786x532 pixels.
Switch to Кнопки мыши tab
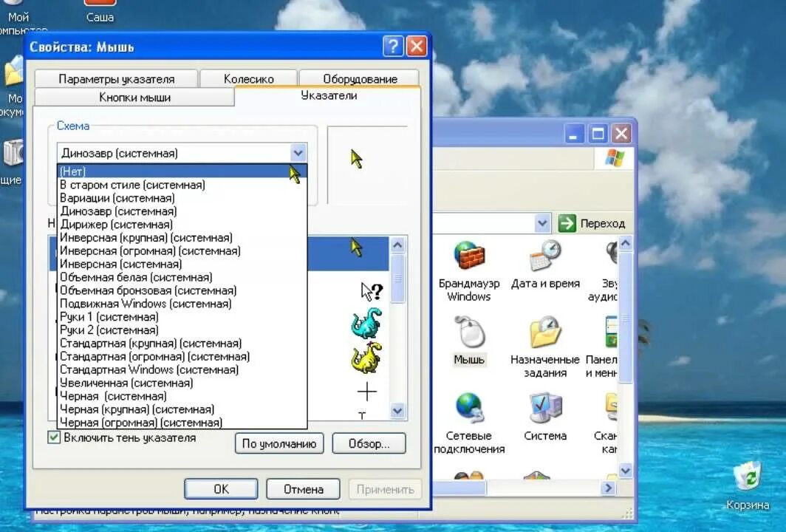click(134, 98)
